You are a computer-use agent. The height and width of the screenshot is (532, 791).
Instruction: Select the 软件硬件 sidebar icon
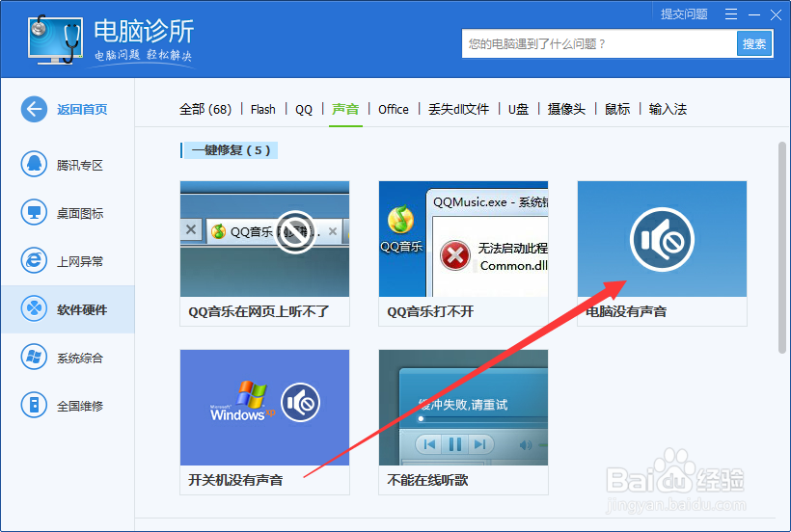[34, 308]
